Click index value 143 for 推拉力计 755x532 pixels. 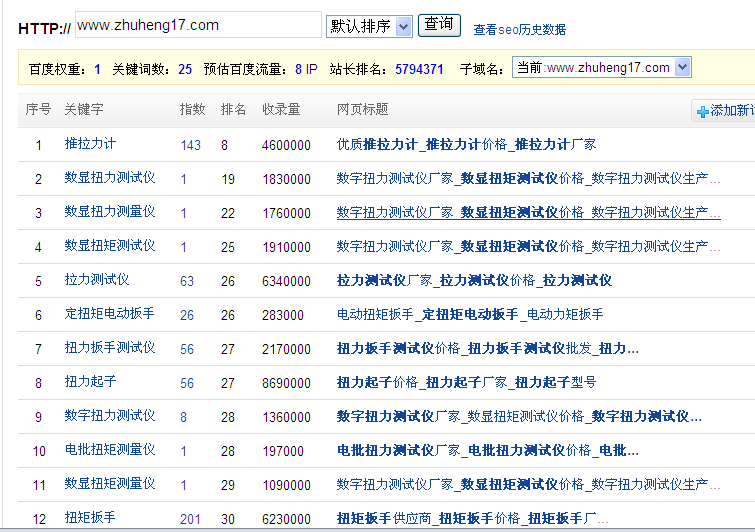tap(190, 145)
